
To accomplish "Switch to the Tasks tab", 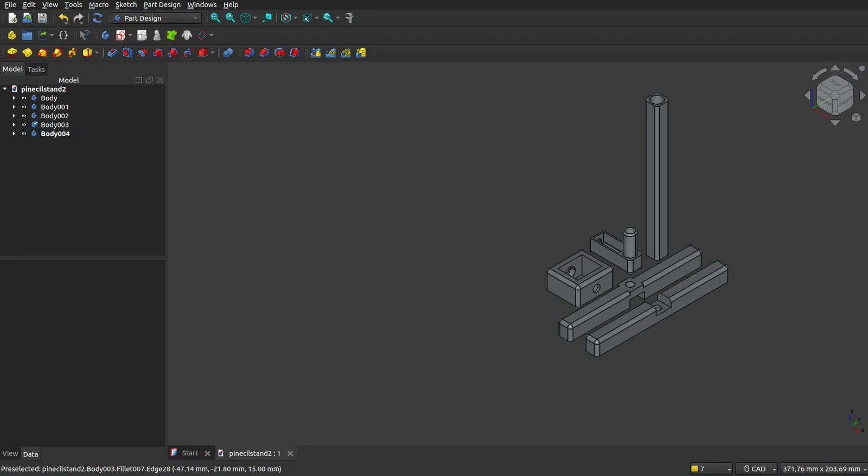I will [36, 69].
